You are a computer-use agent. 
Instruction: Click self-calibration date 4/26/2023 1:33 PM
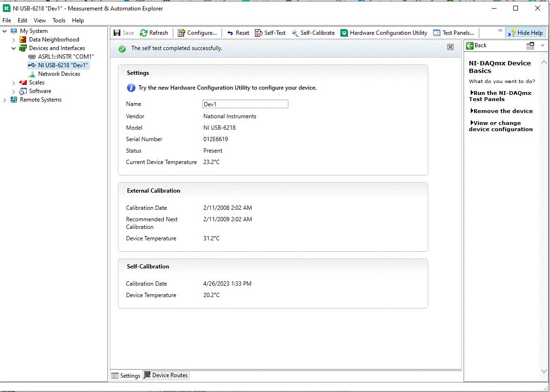[x=227, y=284]
